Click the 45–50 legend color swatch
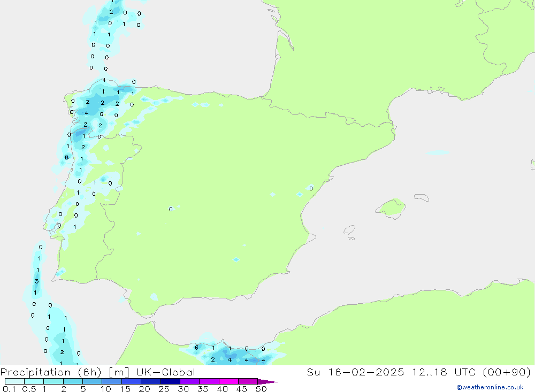The image size is (535, 392). point(248,381)
